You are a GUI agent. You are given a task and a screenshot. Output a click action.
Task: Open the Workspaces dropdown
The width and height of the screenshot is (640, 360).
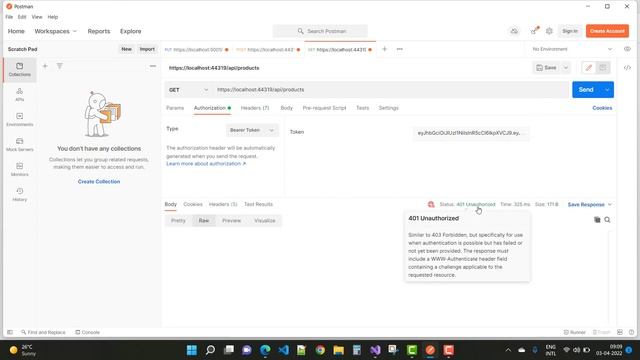point(56,31)
